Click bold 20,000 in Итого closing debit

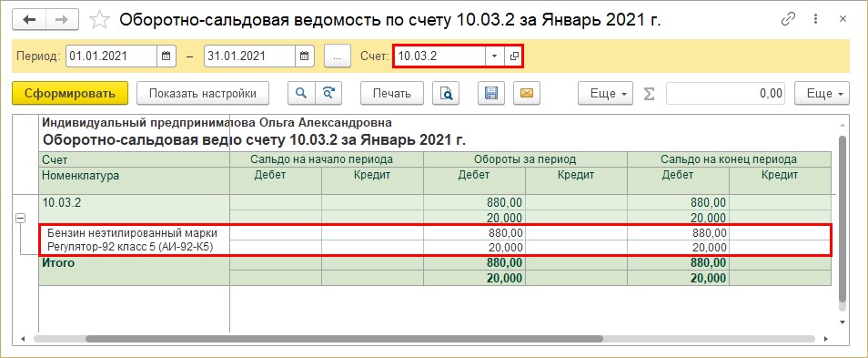pos(708,278)
